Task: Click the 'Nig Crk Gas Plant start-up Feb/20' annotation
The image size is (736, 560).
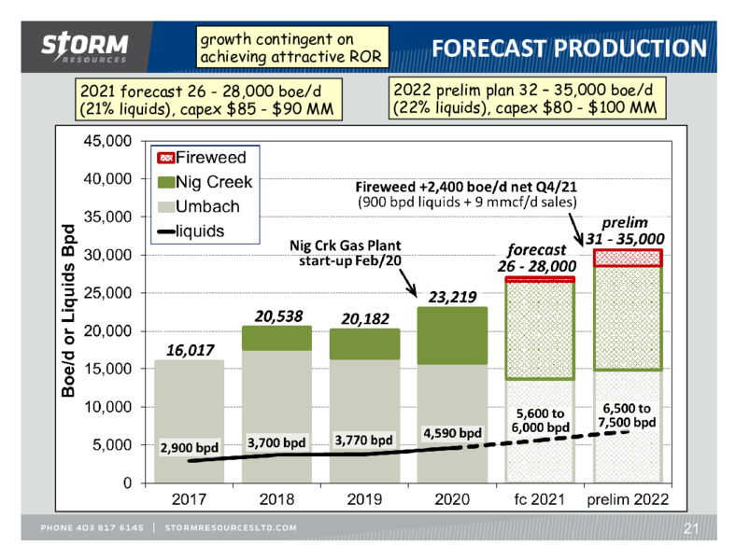Action: click(346, 253)
